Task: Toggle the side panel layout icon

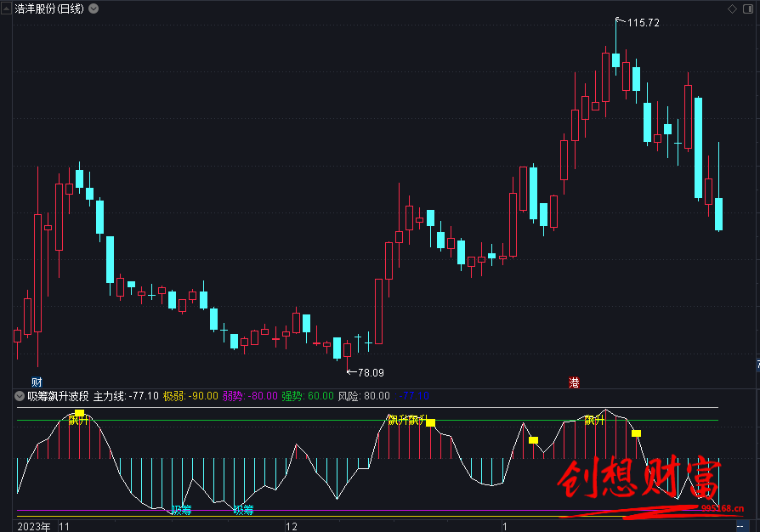Action: [748, 8]
